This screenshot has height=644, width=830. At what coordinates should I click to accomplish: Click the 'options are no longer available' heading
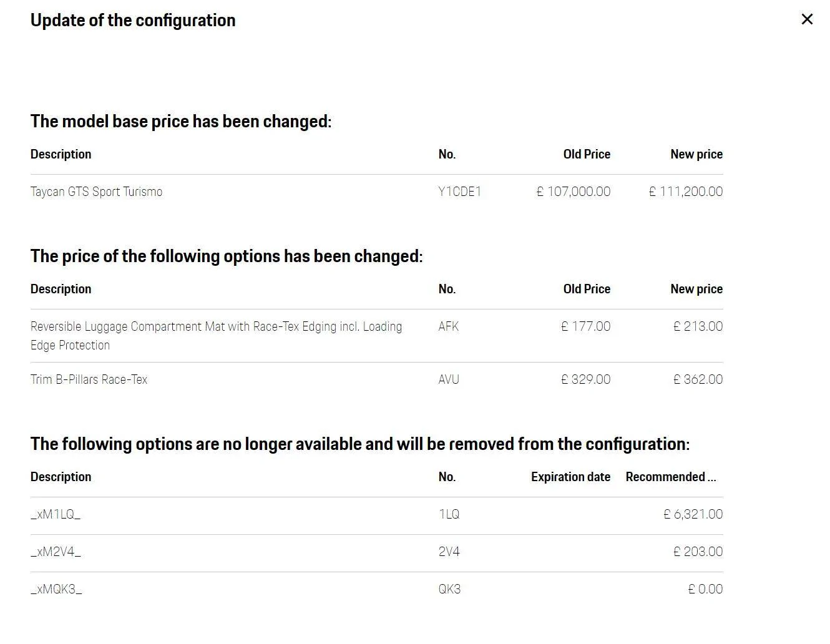(x=360, y=444)
